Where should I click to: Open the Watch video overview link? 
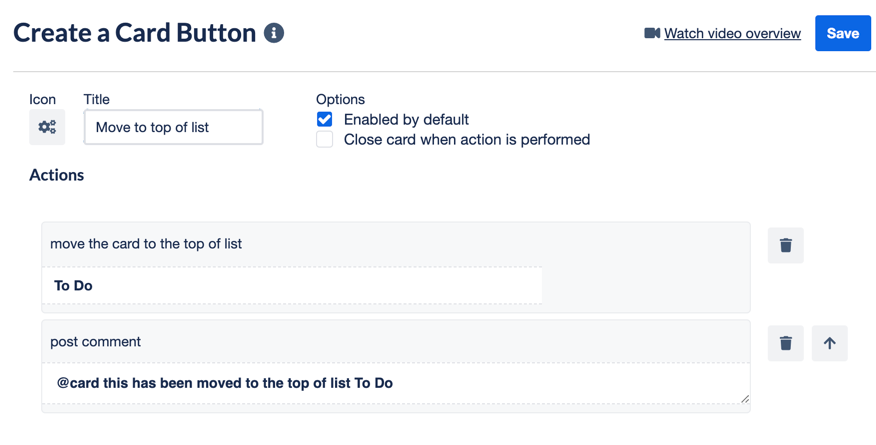point(732,34)
